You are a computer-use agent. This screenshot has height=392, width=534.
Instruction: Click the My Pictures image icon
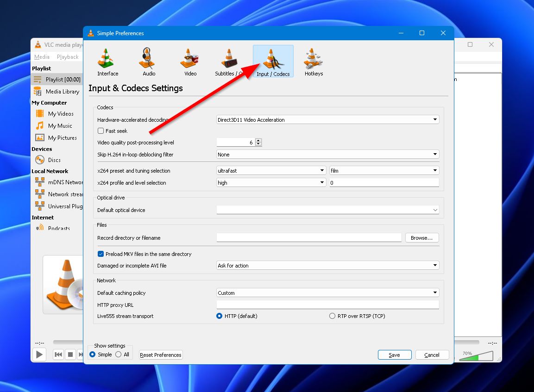[40, 137]
